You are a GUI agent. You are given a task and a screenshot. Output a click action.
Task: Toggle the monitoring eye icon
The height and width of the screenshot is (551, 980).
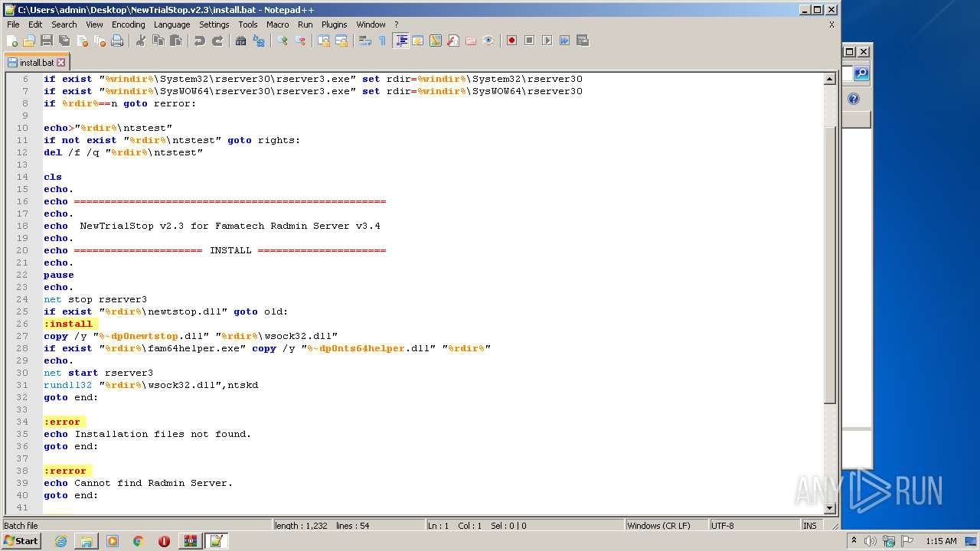(488, 41)
